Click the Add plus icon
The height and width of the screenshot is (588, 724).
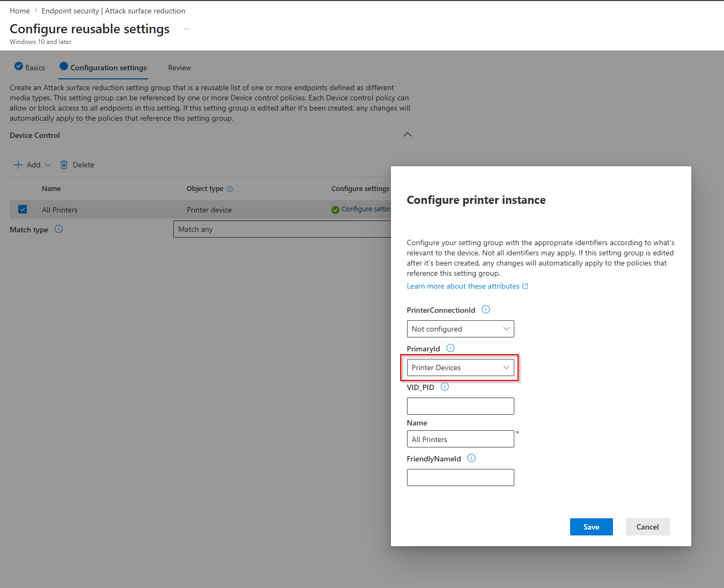click(x=18, y=165)
